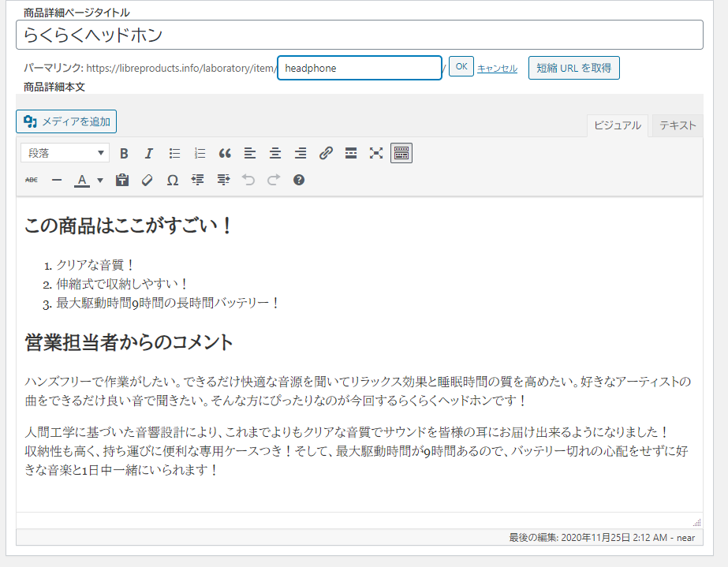Click the paragraph starting ハンズフリーで作業がしたい
Image resolution: width=728 pixels, height=567 pixels.
tap(357, 391)
